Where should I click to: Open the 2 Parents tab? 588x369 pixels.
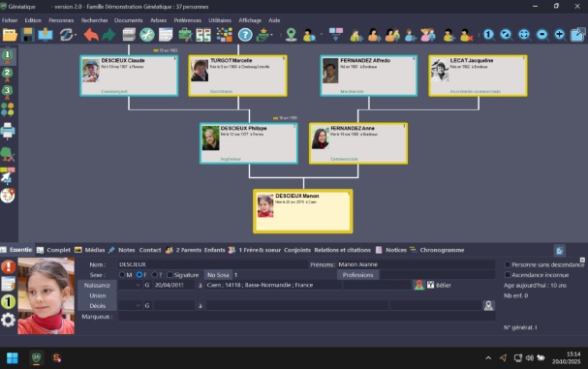184,250
